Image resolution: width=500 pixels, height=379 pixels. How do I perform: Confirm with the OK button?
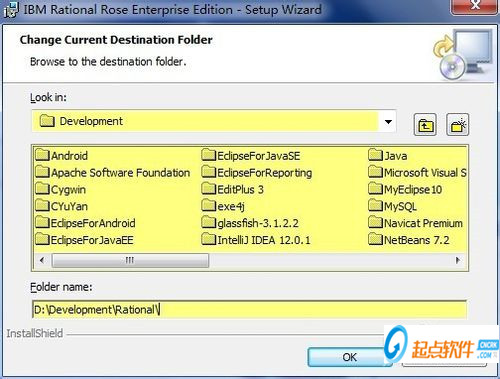(349, 357)
